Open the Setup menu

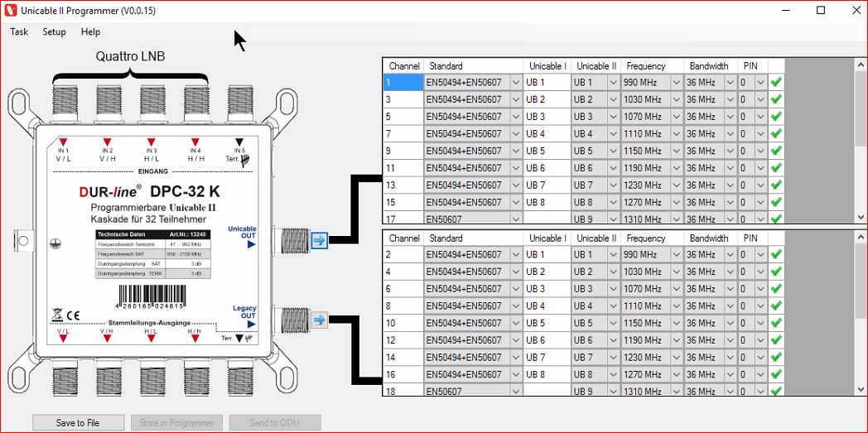point(54,32)
